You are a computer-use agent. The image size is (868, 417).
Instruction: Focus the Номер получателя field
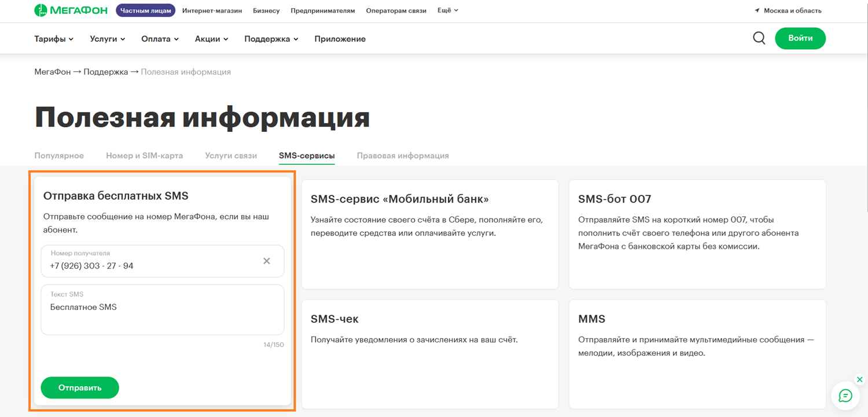coord(163,261)
